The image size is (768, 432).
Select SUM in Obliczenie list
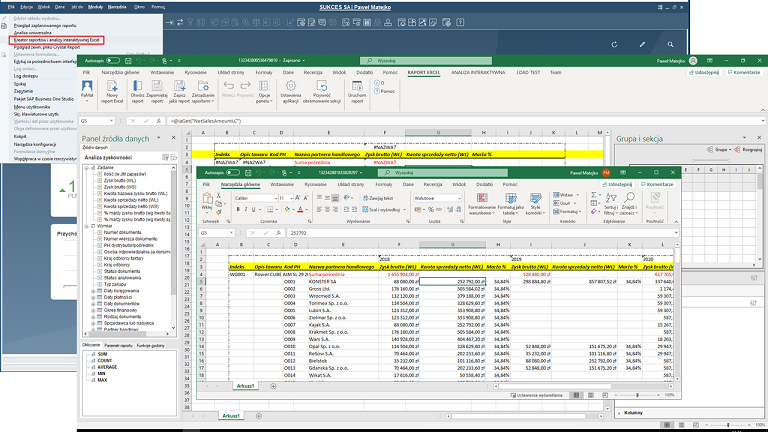tap(102, 354)
